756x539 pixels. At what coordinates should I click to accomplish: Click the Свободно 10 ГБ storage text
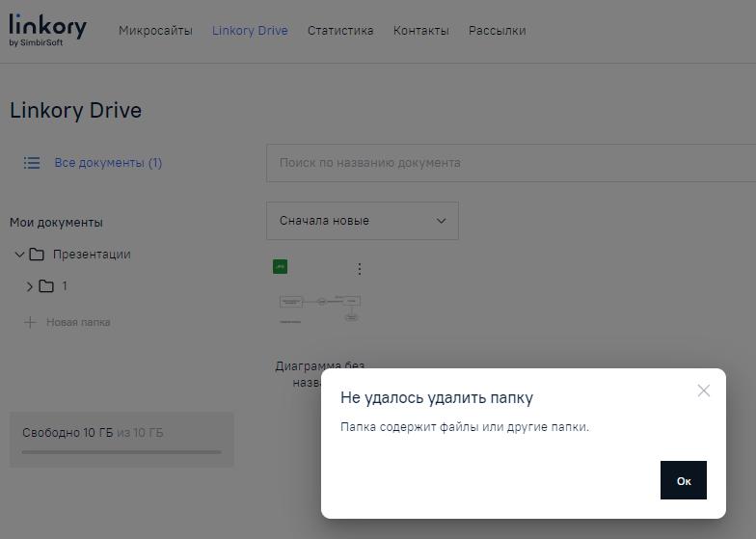click(67, 432)
